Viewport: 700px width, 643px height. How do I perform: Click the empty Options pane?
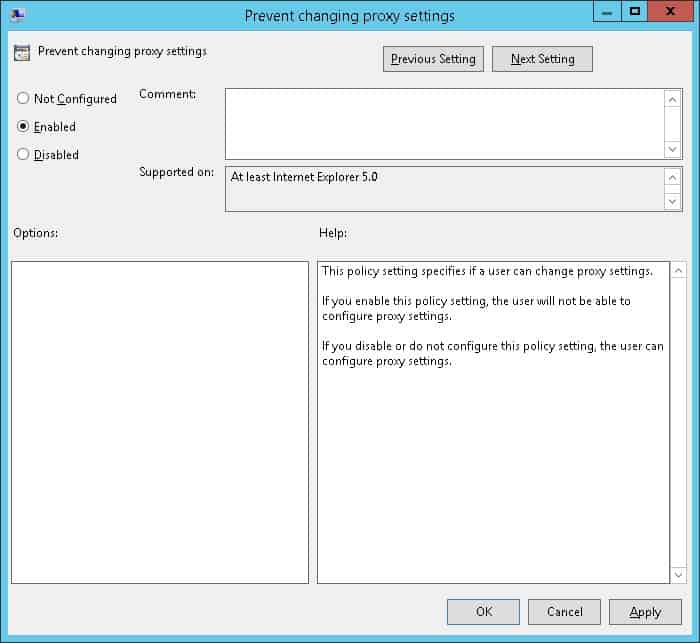pyautogui.click(x=160, y=422)
